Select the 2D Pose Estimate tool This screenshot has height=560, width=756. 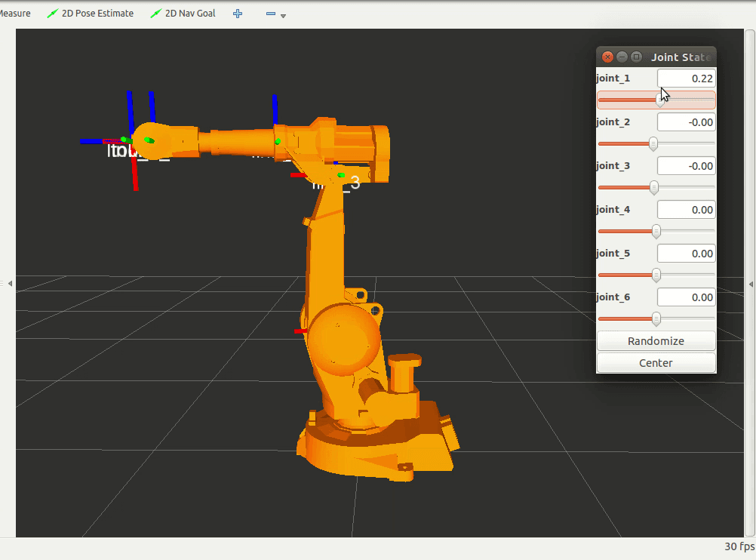click(90, 14)
